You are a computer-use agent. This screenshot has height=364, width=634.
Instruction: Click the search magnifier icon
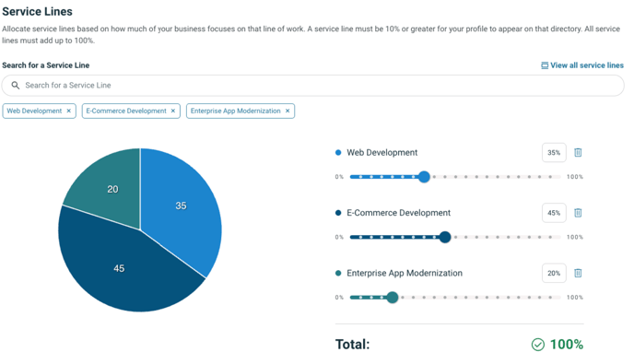click(16, 86)
